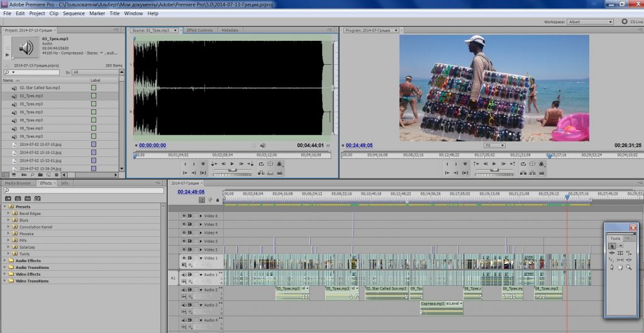This screenshot has width=644, height=333.
Task: Expand the Video 5 track
Action: tap(201, 224)
